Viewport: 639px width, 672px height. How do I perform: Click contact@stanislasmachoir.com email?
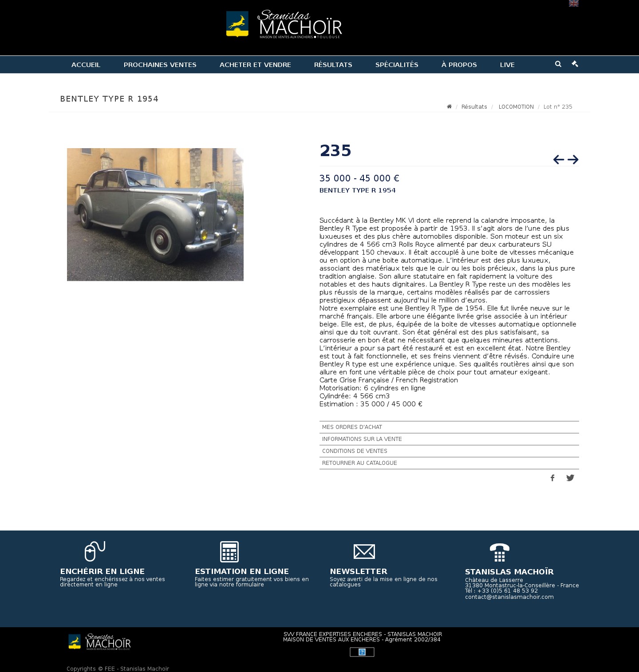point(509,597)
